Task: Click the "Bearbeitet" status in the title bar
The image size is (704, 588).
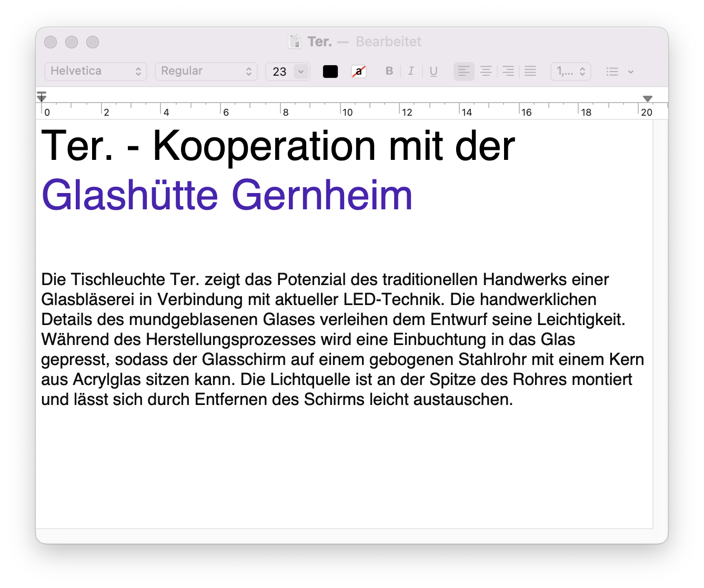Action: pyautogui.click(x=389, y=42)
